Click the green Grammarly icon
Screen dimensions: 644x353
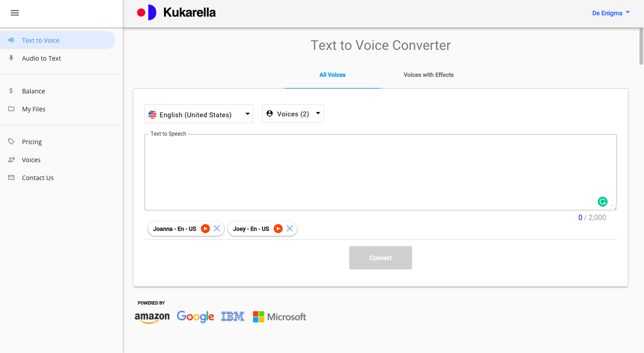point(602,202)
